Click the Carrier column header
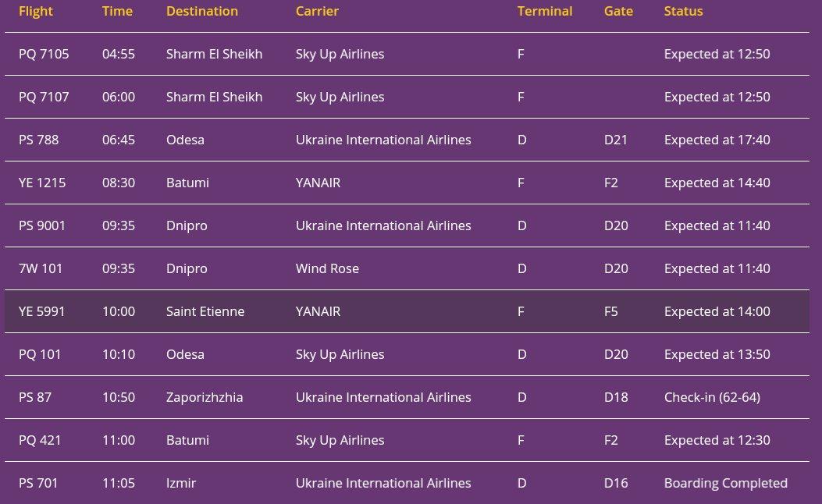 pos(317,11)
